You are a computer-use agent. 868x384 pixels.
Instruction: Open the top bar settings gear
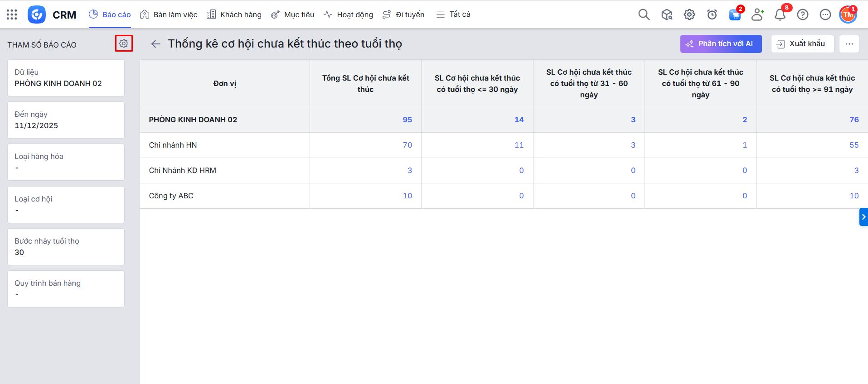[x=689, y=14]
